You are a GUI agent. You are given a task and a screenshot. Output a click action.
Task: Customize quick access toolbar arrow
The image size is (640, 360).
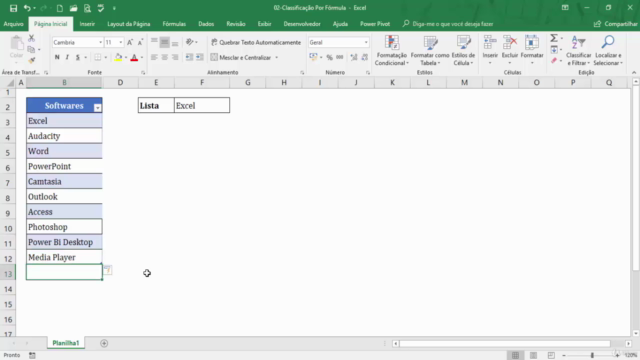click(114, 8)
